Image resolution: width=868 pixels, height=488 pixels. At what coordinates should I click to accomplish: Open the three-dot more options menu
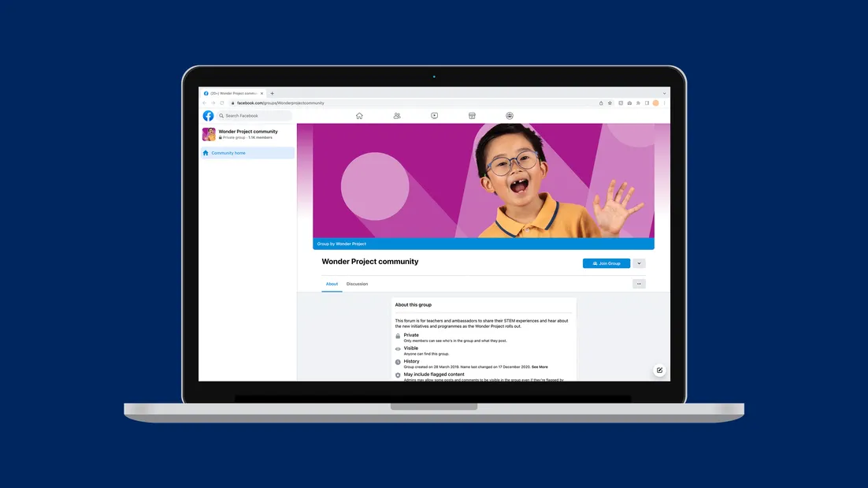click(x=639, y=284)
